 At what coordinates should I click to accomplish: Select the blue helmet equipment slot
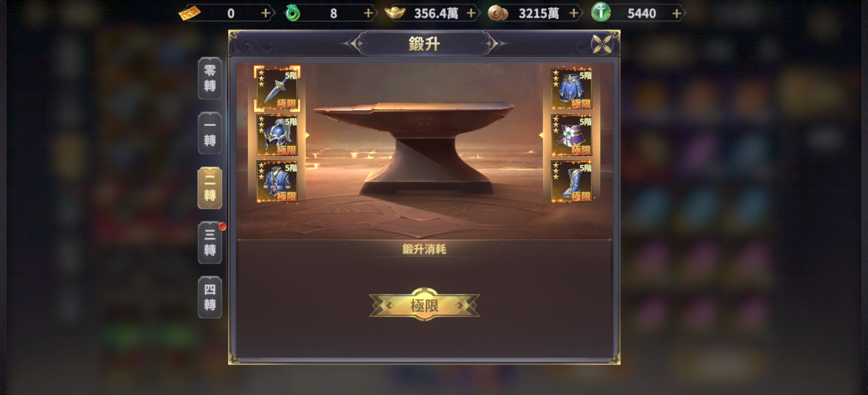click(x=277, y=135)
